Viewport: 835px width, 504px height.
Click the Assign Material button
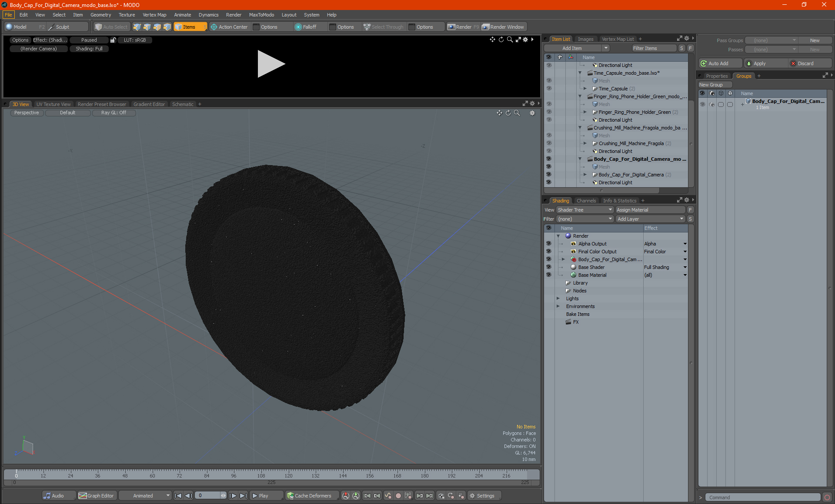coord(650,210)
